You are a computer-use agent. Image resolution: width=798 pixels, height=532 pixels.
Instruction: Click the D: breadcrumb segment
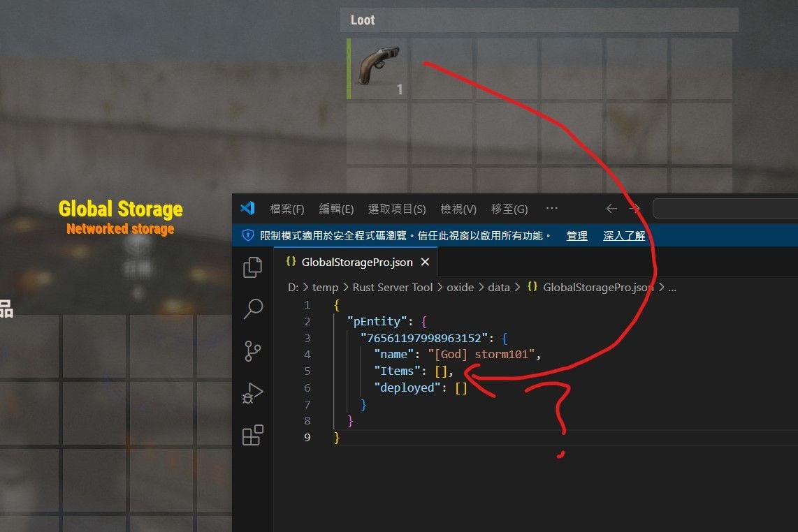tap(293, 288)
